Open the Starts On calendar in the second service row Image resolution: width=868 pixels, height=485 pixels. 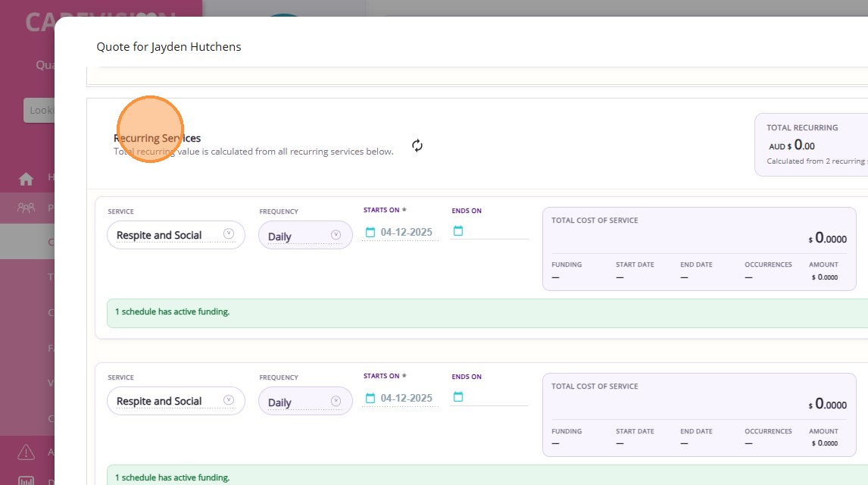370,399
